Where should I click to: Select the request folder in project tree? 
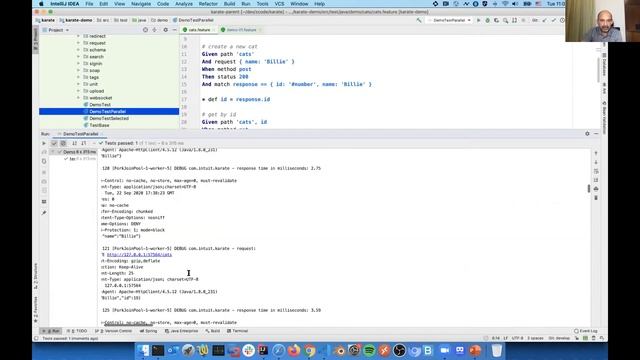97,43
